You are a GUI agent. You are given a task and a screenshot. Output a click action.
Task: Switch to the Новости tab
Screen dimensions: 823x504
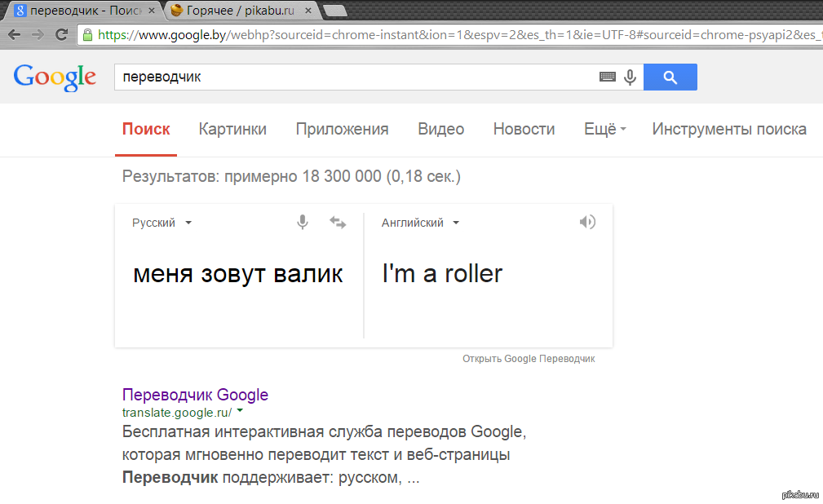click(524, 129)
